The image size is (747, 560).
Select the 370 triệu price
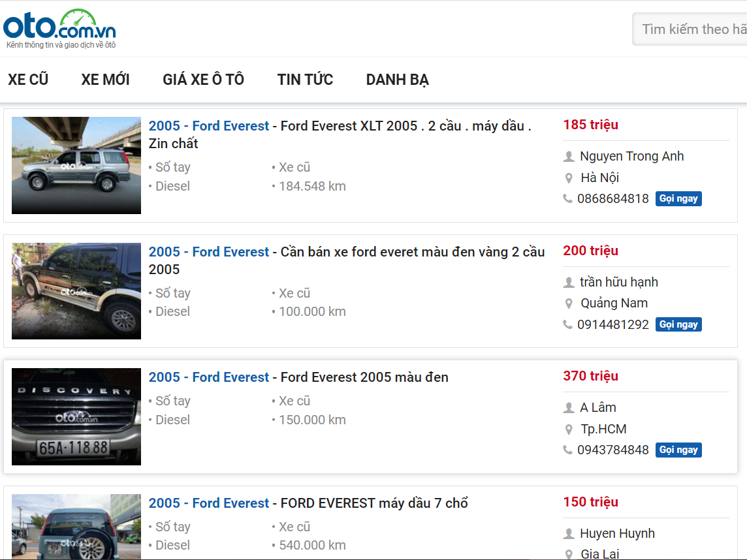[x=591, y=376]
